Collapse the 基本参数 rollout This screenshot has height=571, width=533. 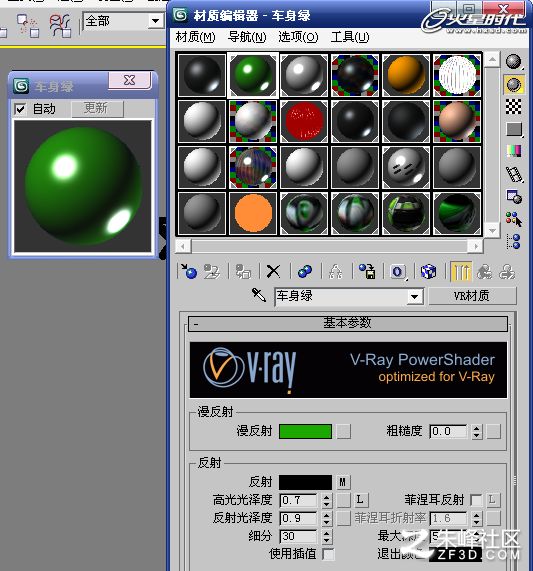tap(348, 323)
